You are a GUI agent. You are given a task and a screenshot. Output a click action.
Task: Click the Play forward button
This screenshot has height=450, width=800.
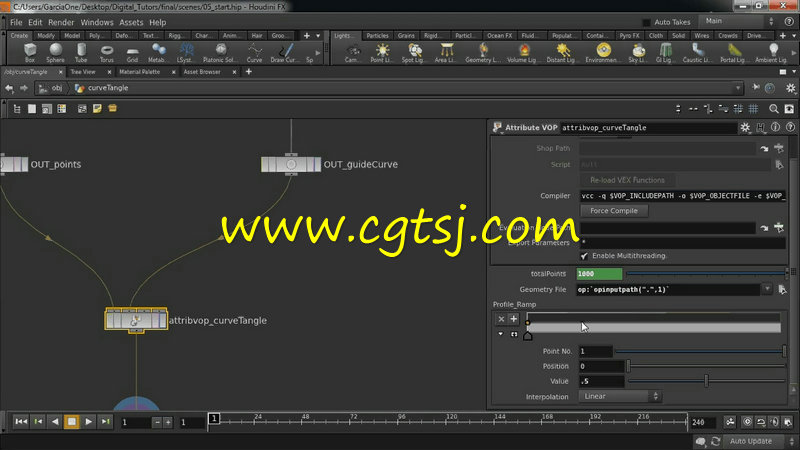[88, 421]
